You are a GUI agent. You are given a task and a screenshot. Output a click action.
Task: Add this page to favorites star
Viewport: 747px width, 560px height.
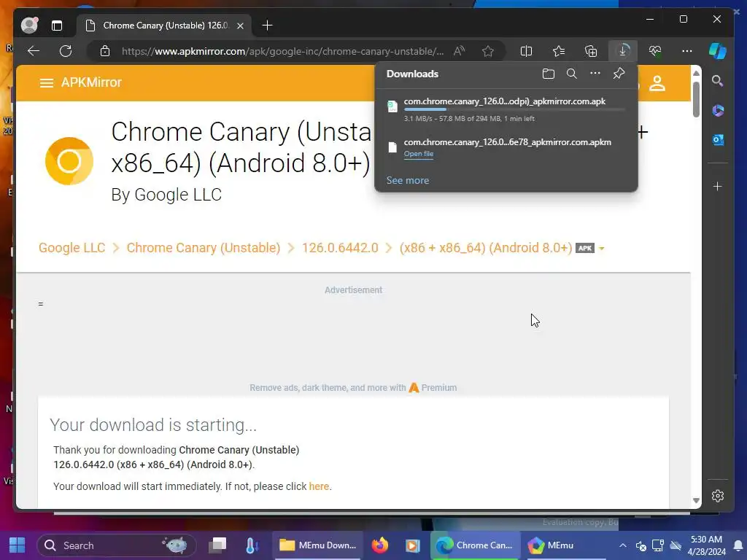tap(488, 51)
